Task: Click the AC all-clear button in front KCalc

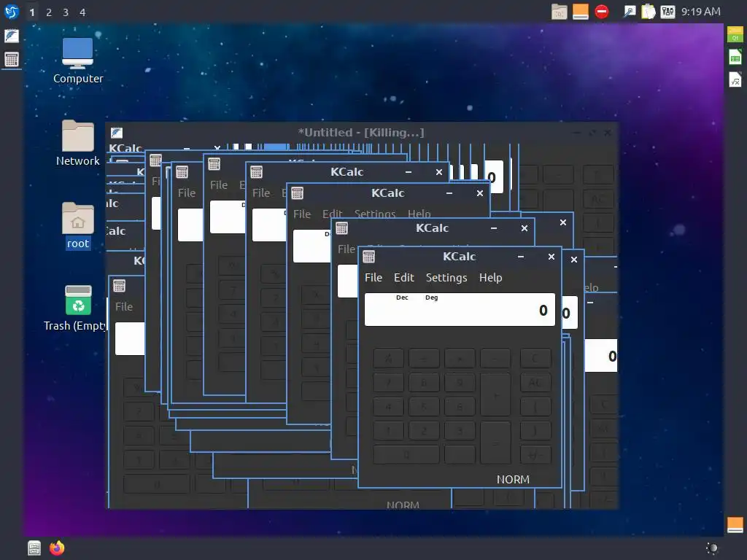Action: tap(535, 382)
